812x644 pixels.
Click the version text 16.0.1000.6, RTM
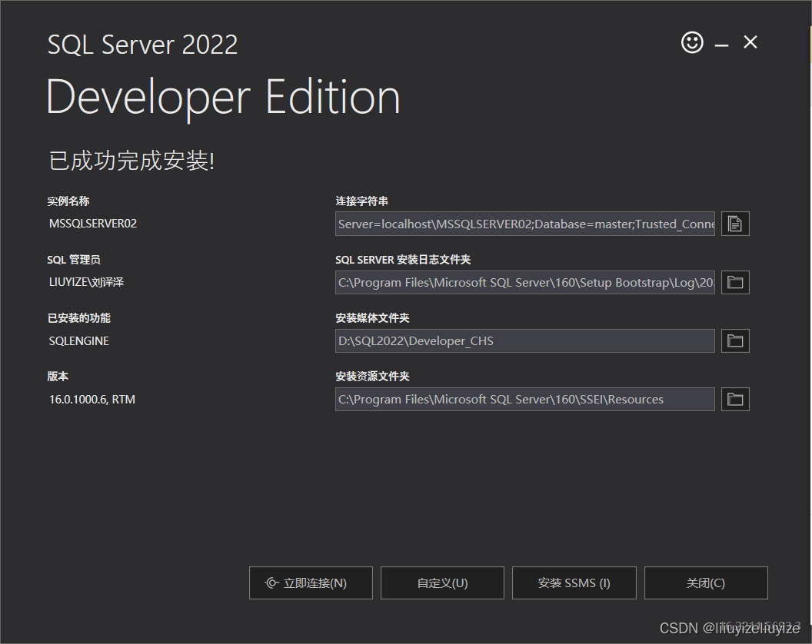(92, 400)
